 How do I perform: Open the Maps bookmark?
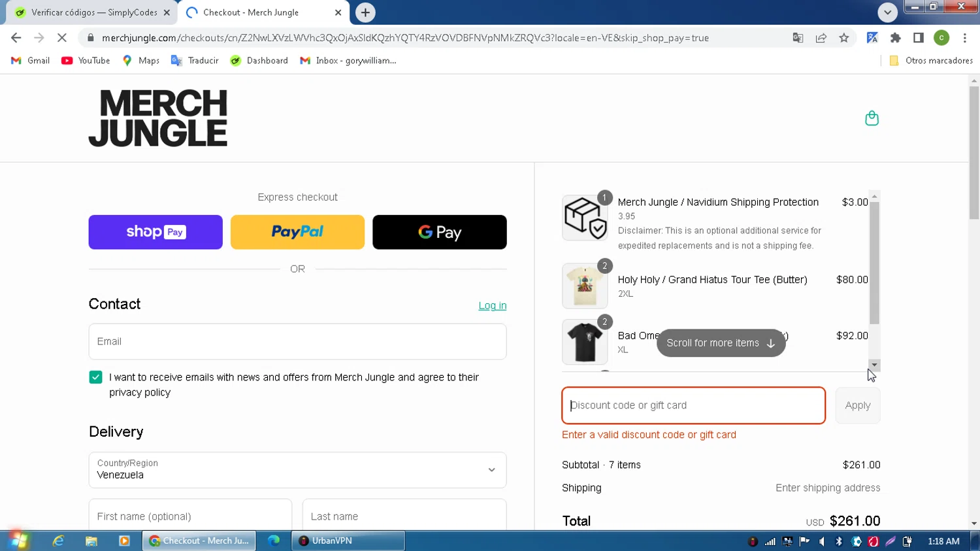pos(140,60)
